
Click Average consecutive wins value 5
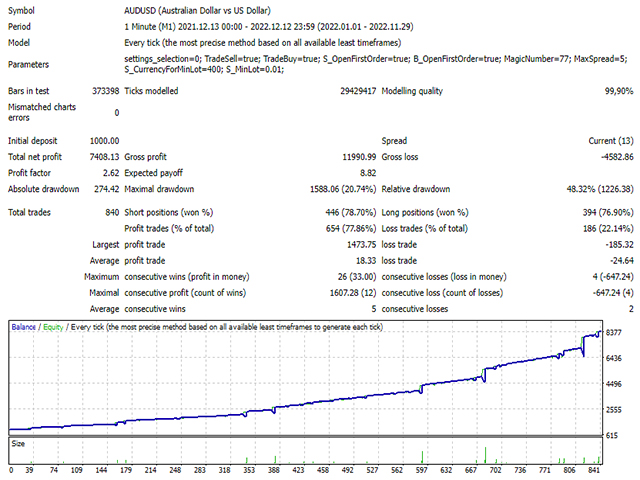point(373,309)
